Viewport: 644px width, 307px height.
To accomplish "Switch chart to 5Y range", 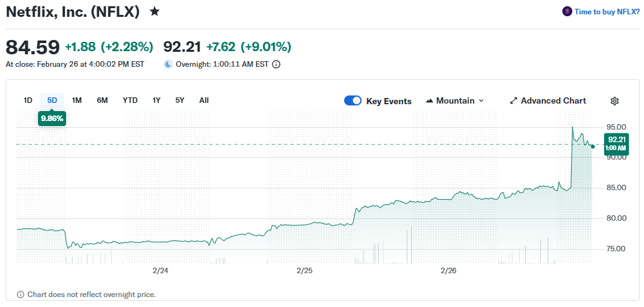I will coord(180,100).
